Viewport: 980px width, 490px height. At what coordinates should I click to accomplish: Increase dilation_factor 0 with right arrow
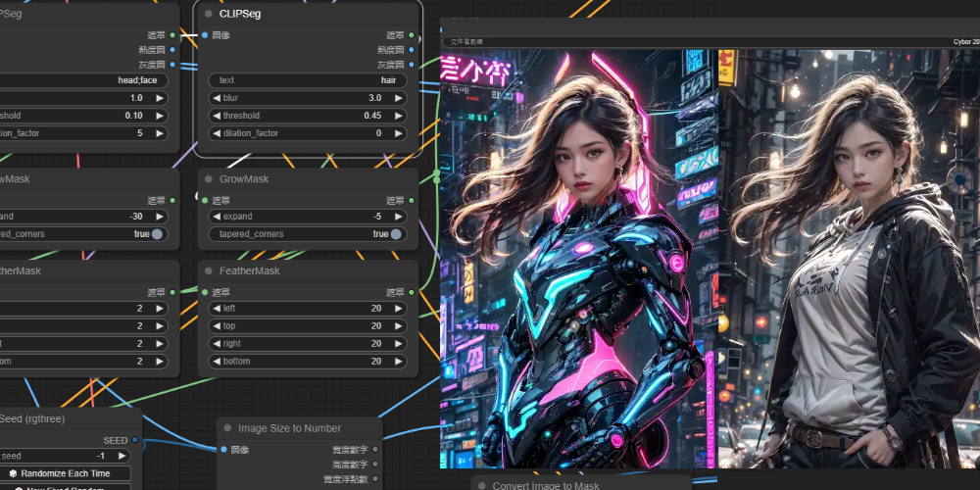tap(398, 133)
